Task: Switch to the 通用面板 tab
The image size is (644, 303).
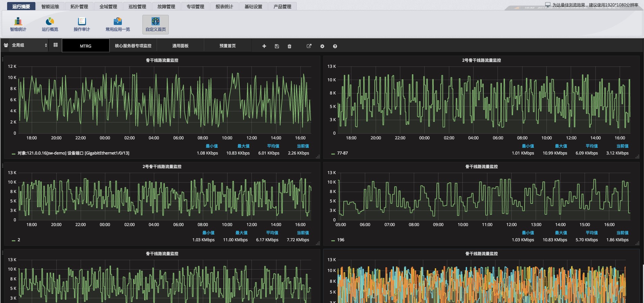Action: pyautogui.click(x=180, y=46)
